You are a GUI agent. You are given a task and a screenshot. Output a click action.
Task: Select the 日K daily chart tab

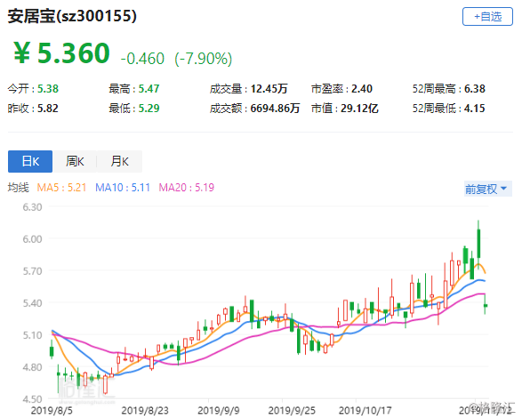pyautogui.click(x=30, y=162)
